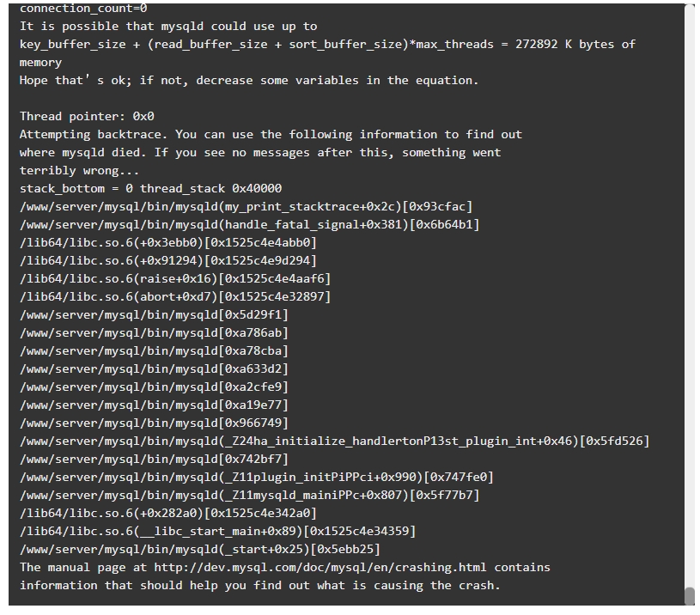Click the 'connection_count=0' line at top

coord(83,9)
